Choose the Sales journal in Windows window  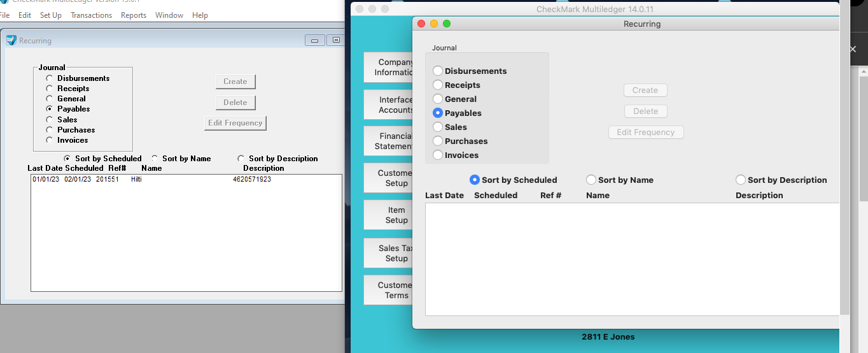50,120
